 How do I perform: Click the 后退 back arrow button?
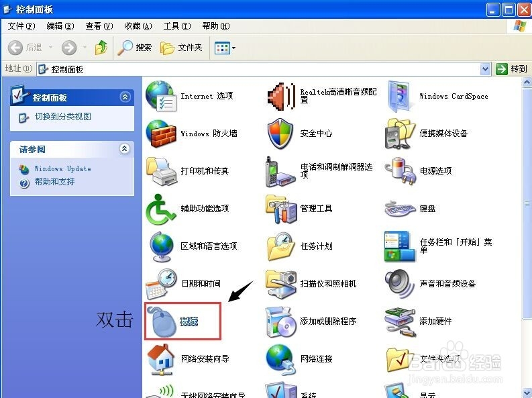[x=25, y=48]
